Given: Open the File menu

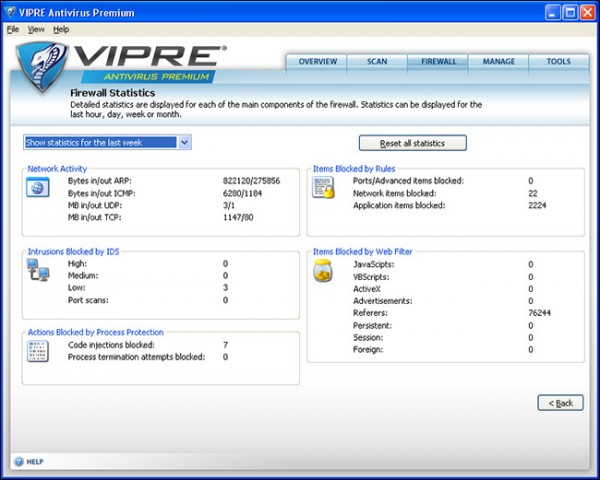Looking at the screenshot, I should coord(13,29).
